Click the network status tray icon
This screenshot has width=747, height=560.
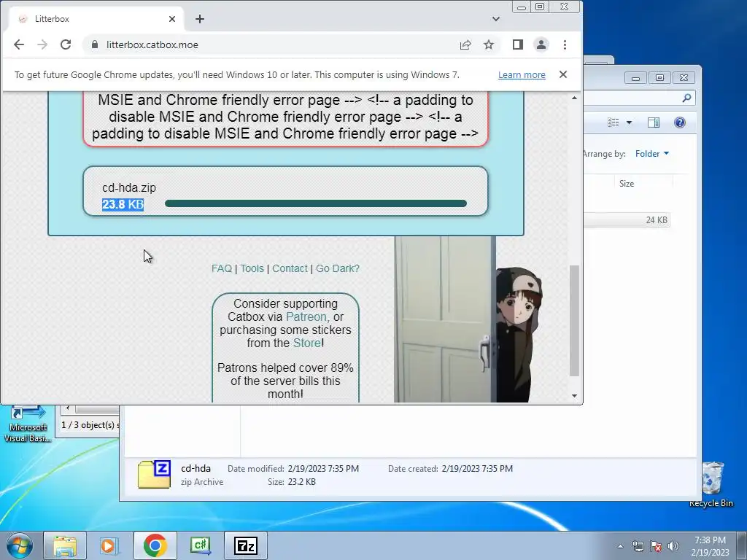638,546
